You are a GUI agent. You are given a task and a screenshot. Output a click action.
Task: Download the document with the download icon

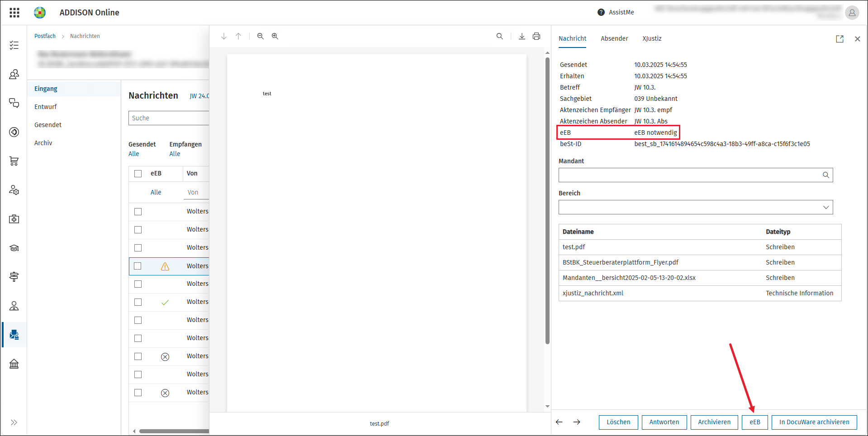click(522, 36)
